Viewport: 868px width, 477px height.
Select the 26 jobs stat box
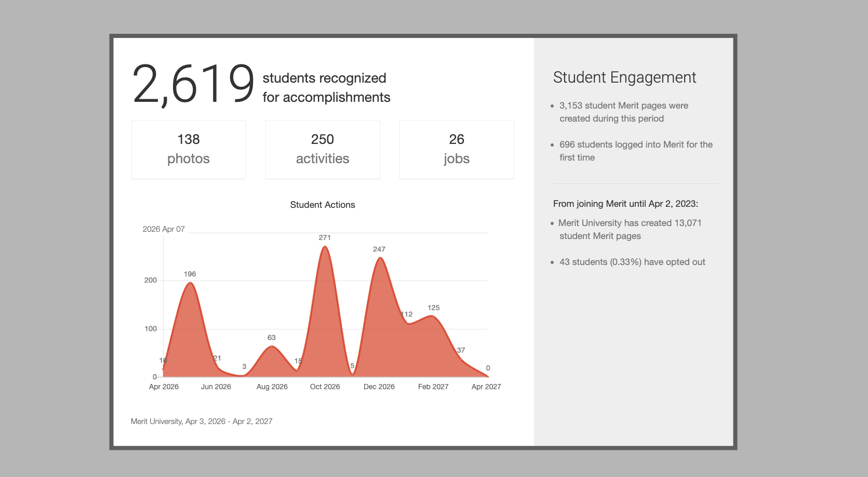[456, 149]
